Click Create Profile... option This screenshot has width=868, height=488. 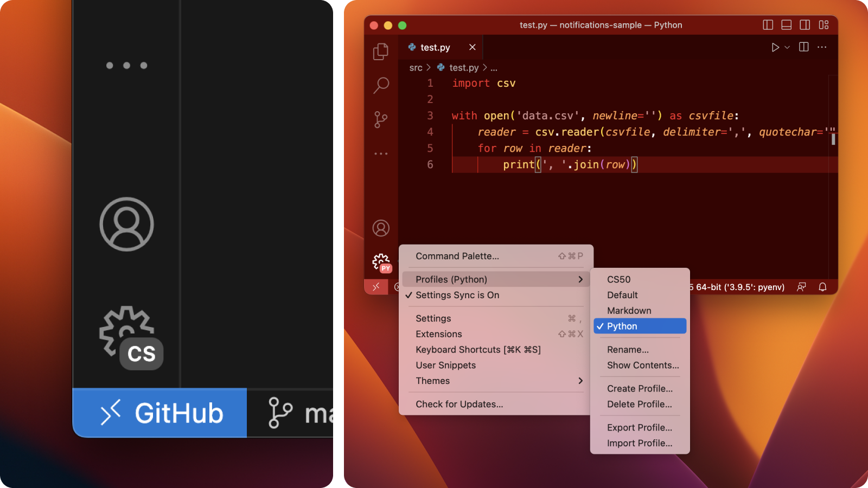(640, 388)
